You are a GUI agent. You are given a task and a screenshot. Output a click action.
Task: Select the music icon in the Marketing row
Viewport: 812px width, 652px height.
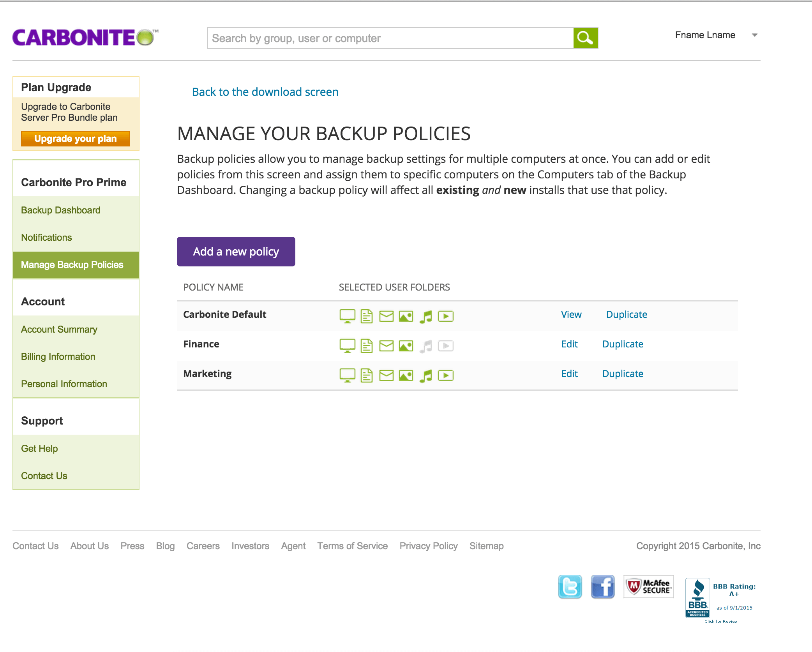pos(427,375)
